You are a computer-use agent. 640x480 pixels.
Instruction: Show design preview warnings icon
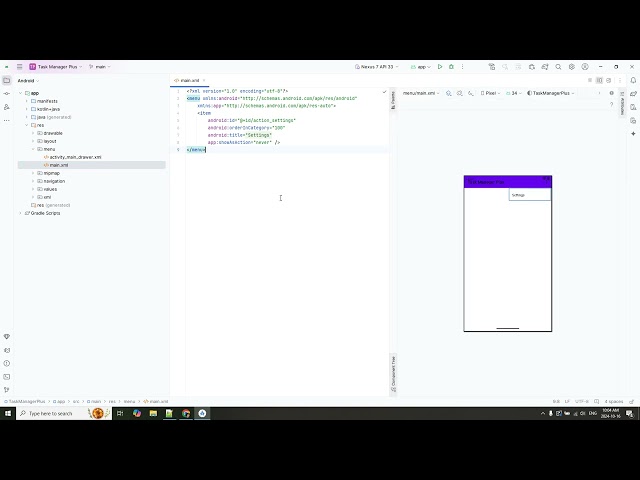tap(611, 93)
